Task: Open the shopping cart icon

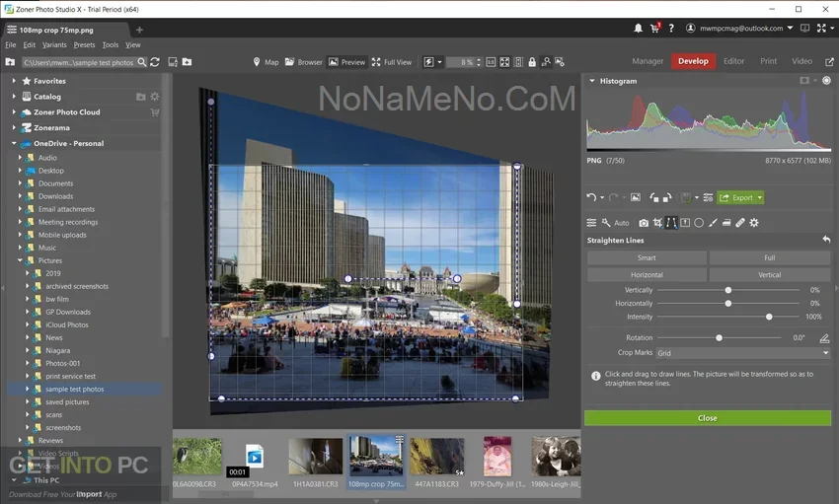Action: pyautogui.click(x=654, y=29)
